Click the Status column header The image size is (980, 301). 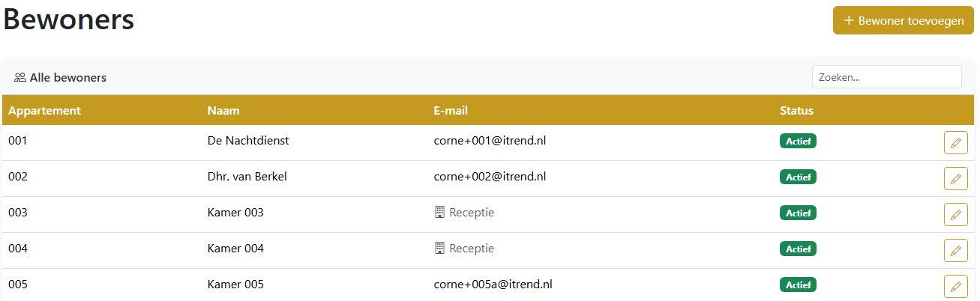(x=796, y=111)
